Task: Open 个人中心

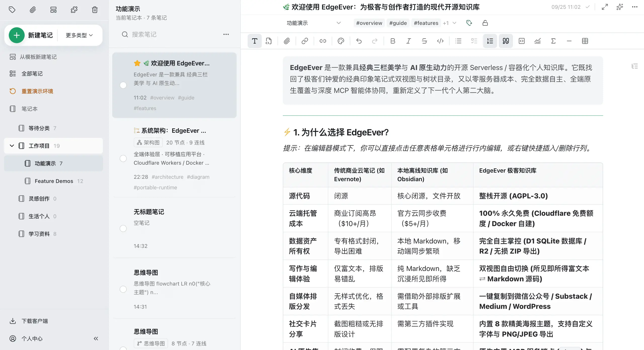Action: tap(26, 338)
